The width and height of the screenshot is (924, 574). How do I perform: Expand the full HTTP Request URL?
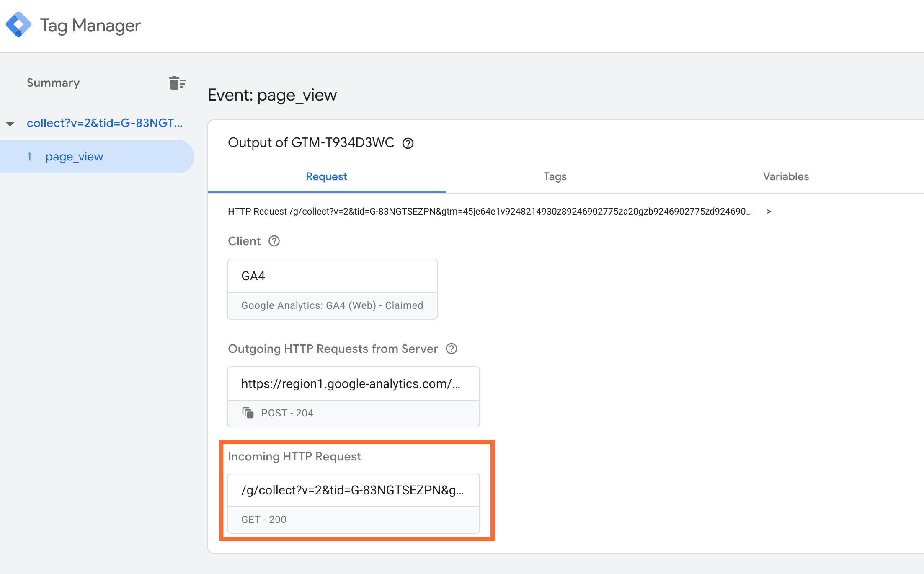(769, 212)
